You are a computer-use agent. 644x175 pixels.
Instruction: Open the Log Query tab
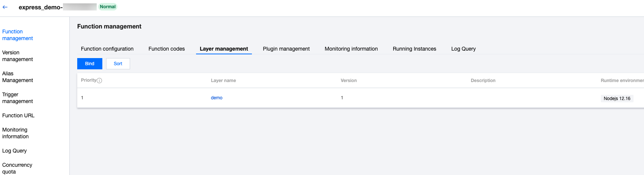(x=463, y=49)
